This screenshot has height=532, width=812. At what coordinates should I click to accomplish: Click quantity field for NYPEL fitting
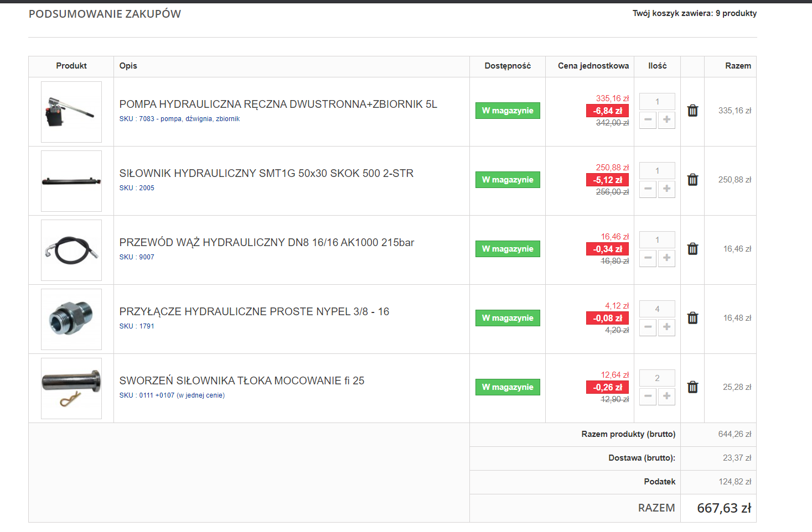coord(657,309)
